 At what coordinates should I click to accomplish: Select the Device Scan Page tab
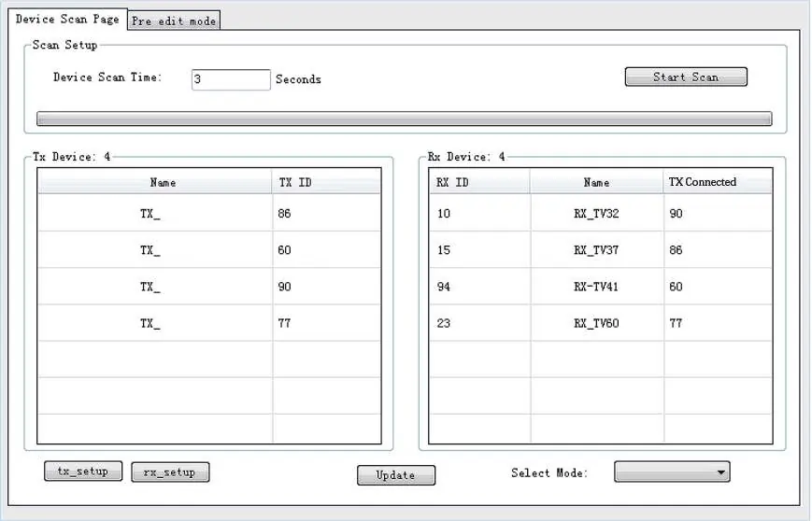tap(67, 20)
